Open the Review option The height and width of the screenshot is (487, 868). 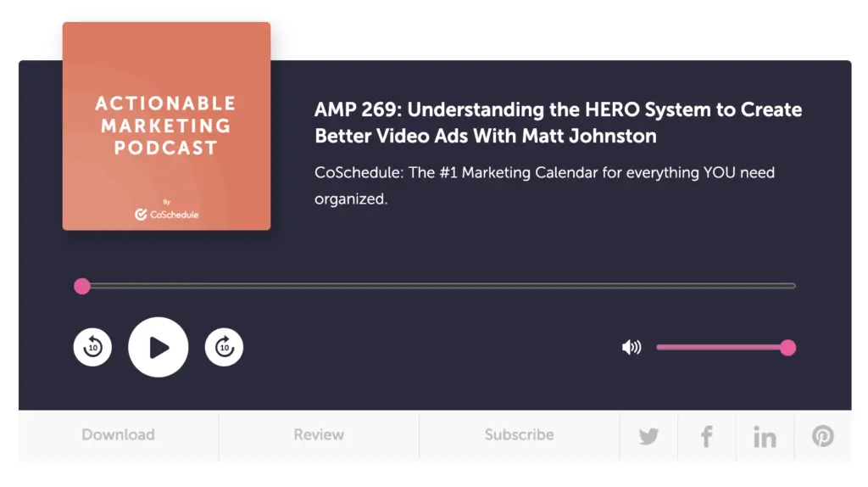coord(319,435)
